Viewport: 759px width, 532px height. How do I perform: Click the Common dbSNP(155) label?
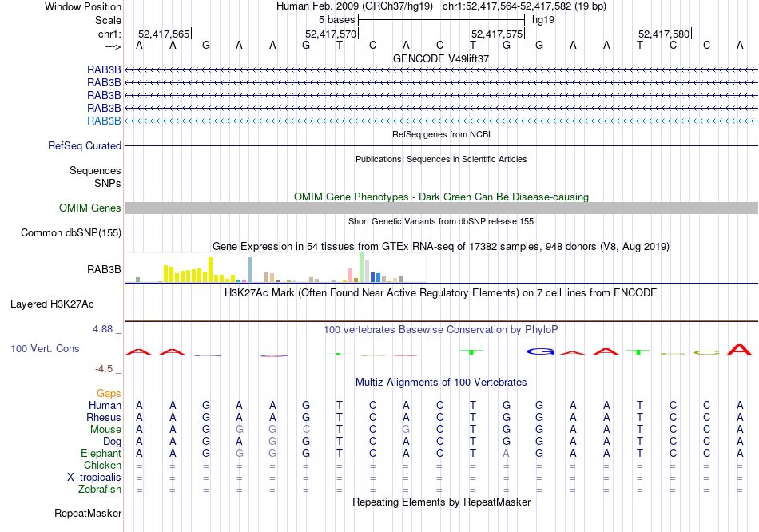click(x=71, y=232)
